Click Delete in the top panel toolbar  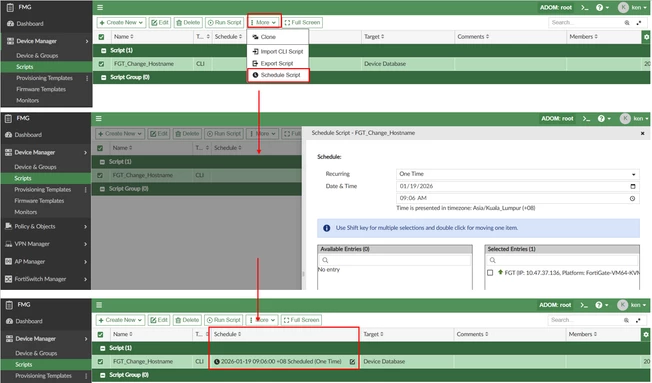click(188, 22)
